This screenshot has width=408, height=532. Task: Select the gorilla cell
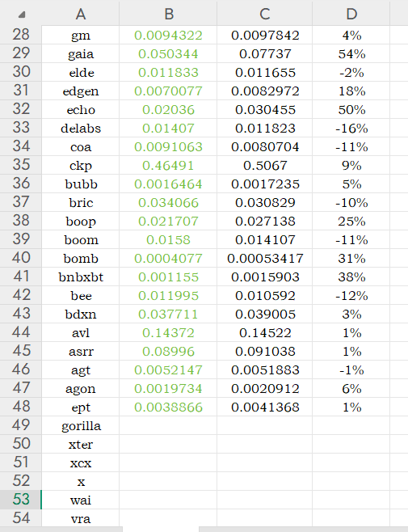coord(80,425)
